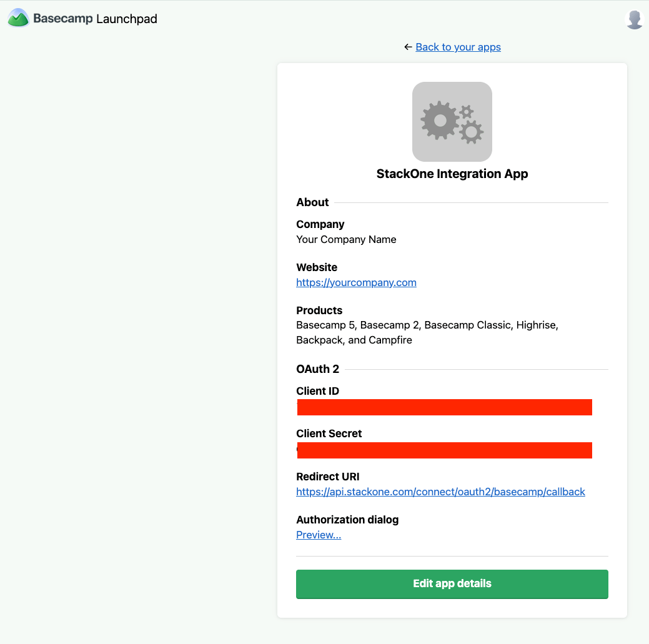
Task: Click the Your Company Name text
Action: tap(347, 240)
